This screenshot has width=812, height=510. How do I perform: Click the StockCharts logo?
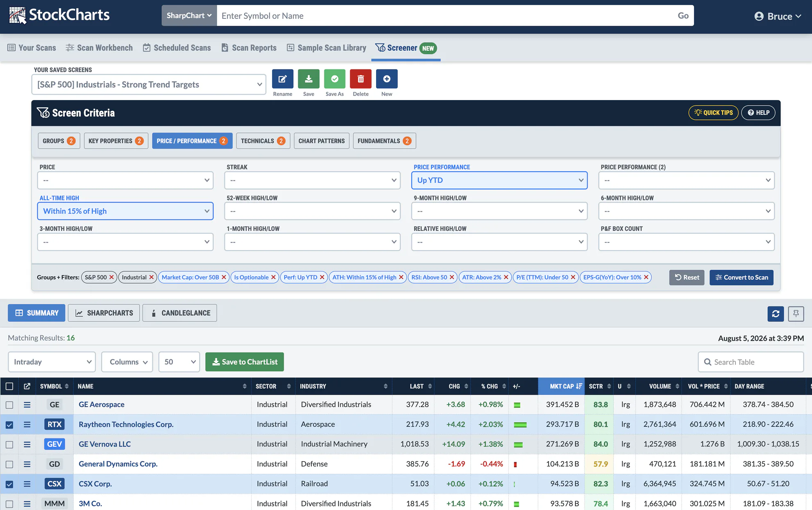[x=59, y=16]
